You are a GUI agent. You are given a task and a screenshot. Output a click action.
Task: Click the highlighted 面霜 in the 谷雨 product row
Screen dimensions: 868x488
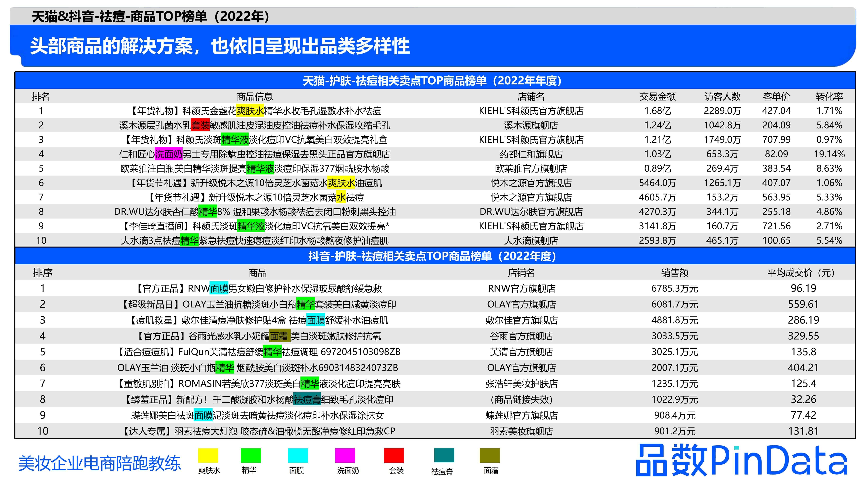pyautogui.click(x=280, y=336)
